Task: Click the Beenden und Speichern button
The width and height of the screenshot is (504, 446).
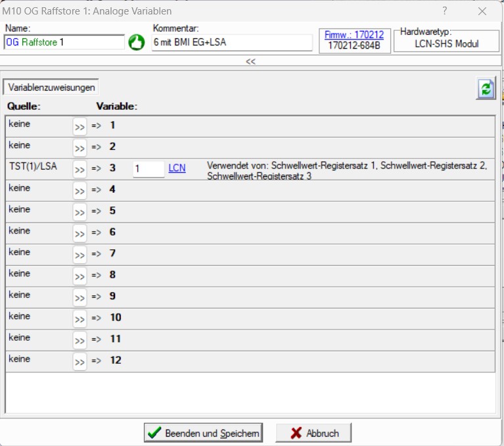Action: pos(203,433)
